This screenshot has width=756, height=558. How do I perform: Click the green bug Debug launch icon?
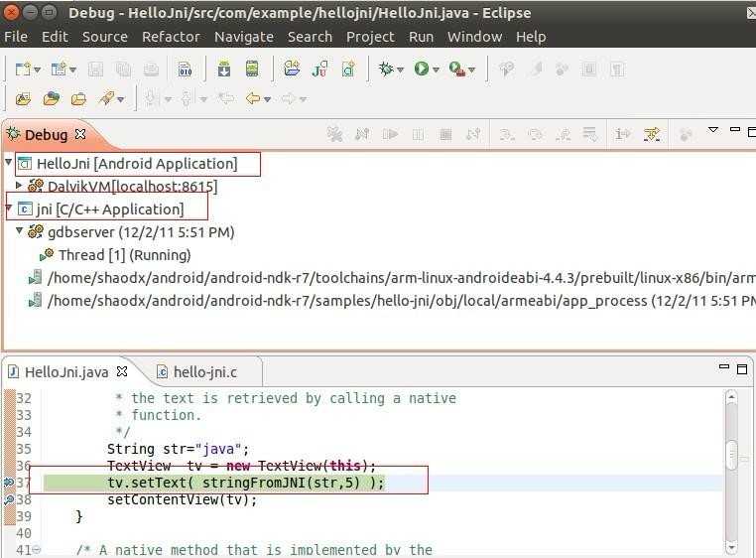(x=386, y=70)
